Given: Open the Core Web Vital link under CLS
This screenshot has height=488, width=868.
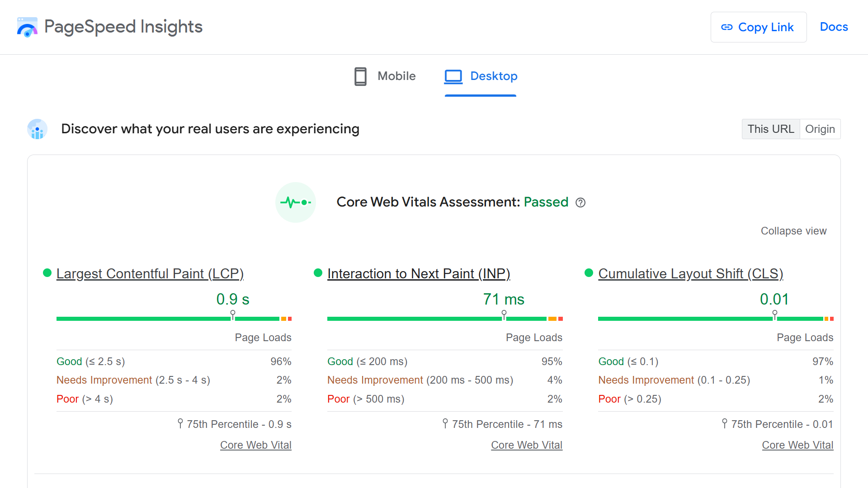Looking at the screenshot, I should pyautogui.click(x=797, y=445).
